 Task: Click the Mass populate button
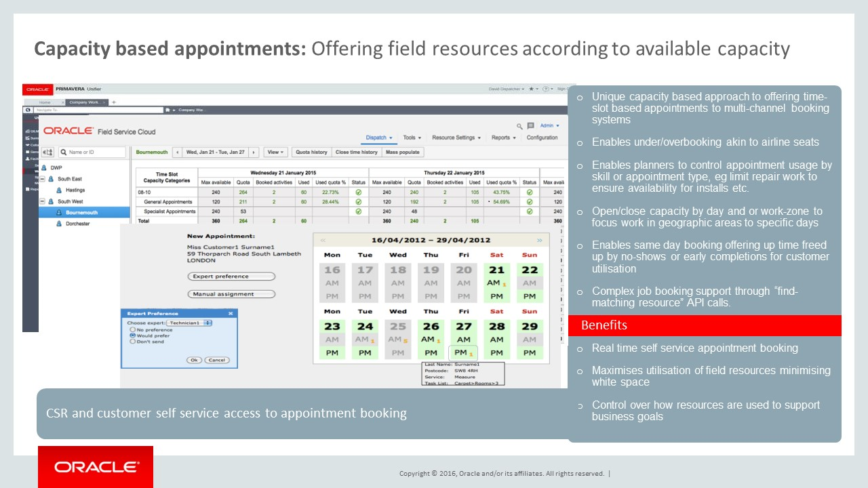[403, 152]
